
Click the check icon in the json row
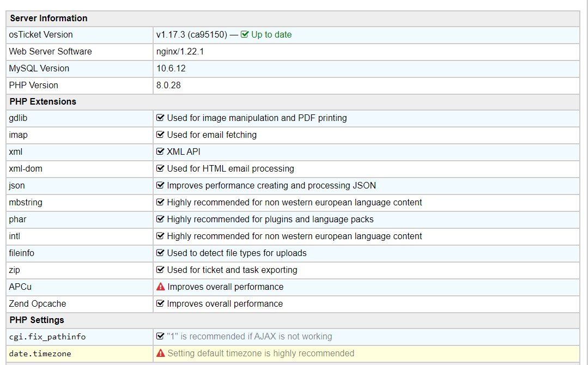point(160,185)
